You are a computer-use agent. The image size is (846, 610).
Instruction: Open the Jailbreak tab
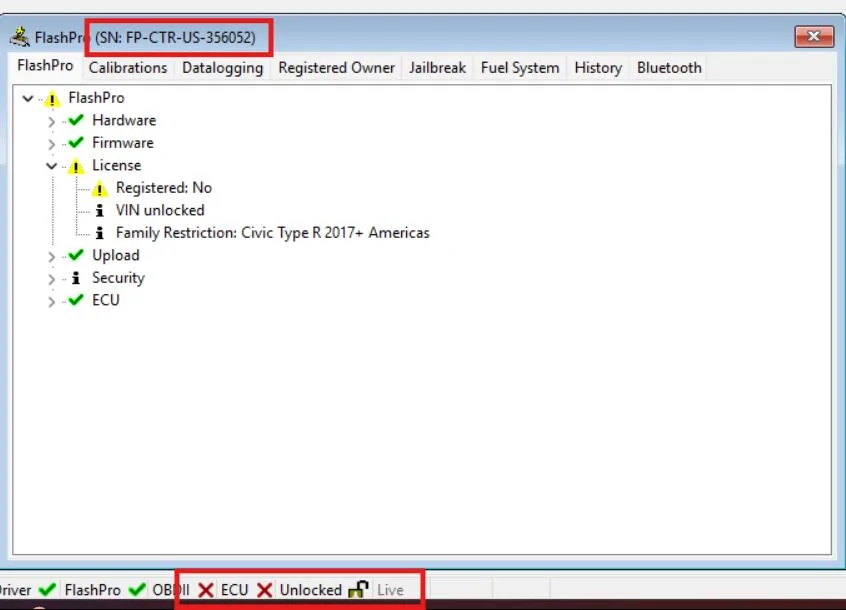click(x=437, y=68)
